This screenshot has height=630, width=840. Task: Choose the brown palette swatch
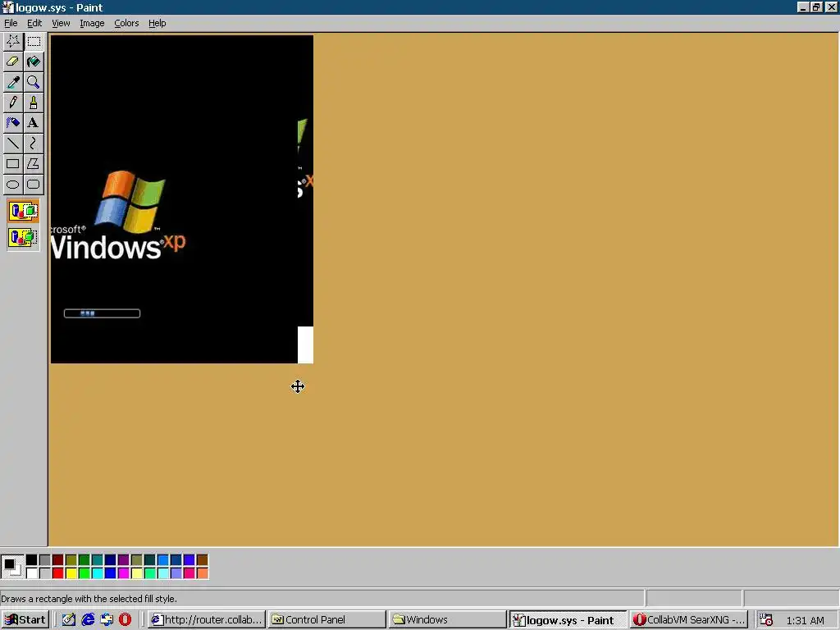tap(203, 560)
